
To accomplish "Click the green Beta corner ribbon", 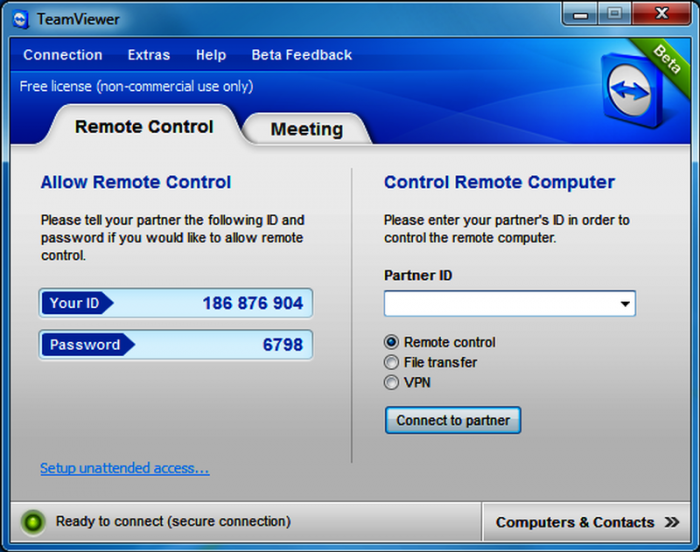I will (x=665, y=58).
